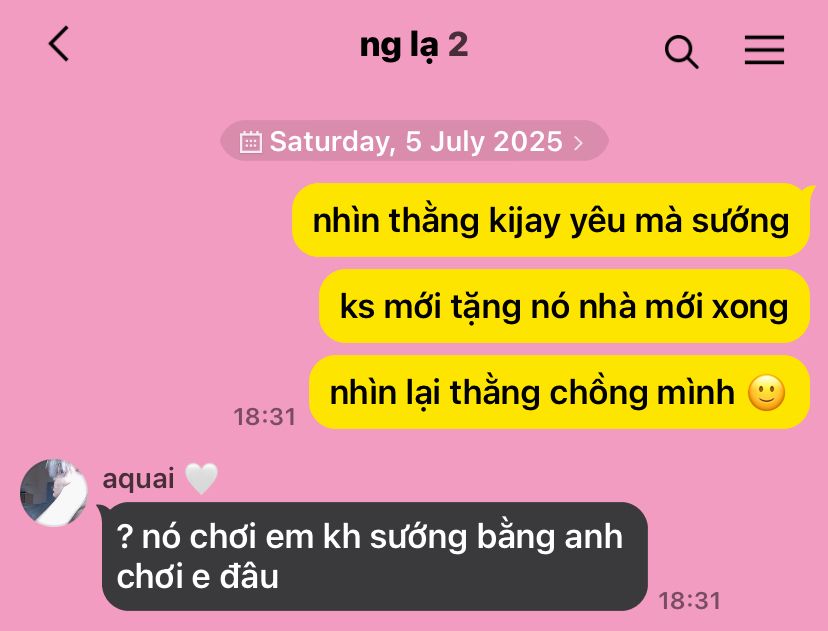Select the message nhìn thằng kijay yêu mà sướng
This screenshot has width=828, height=631.
coord(551,220)
